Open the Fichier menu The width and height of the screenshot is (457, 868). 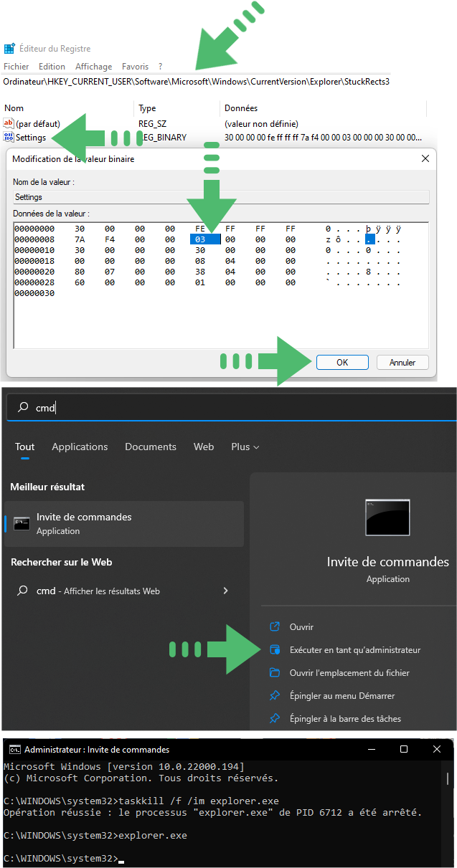point(17,66)
